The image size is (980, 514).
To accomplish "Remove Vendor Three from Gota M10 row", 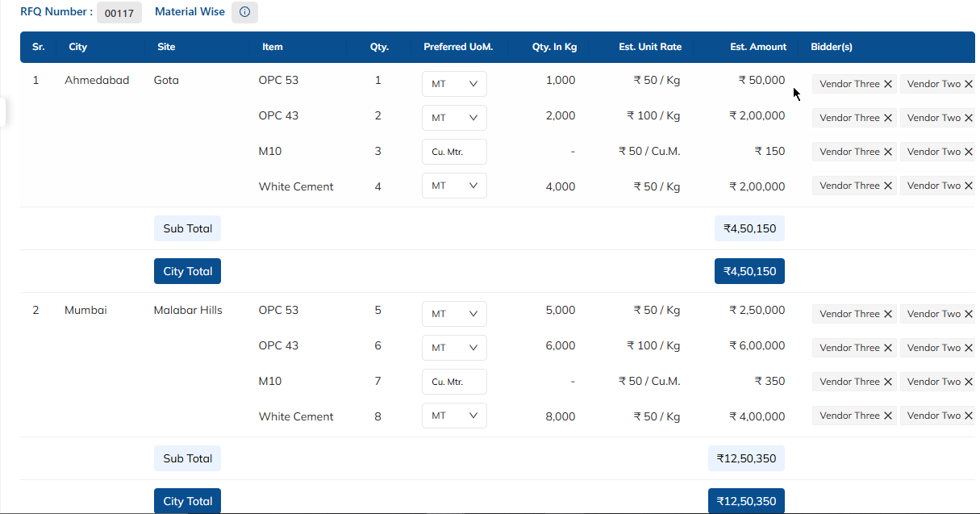I will pyautogui.click(x=888, y=152).
